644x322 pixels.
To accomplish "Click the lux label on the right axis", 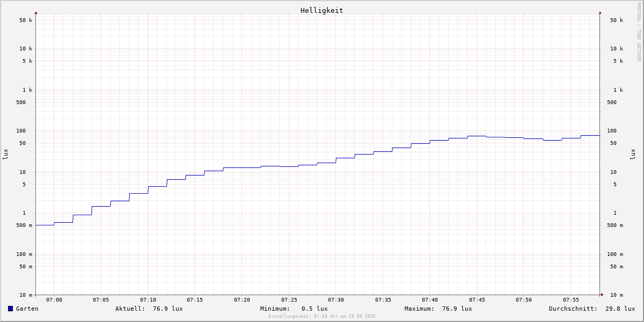I will coord(633,154).
